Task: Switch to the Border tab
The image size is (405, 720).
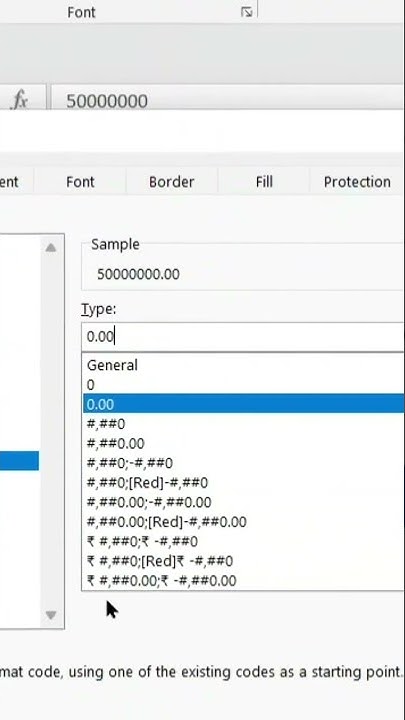Action: (x=172, y=182)
